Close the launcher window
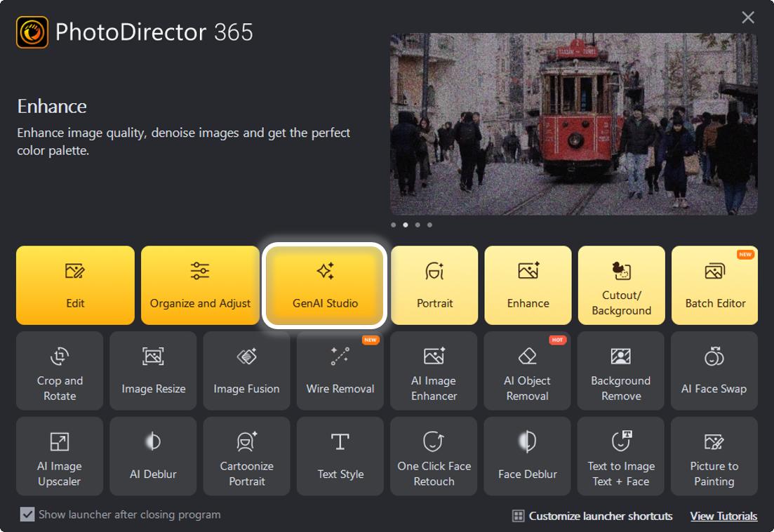 [x=748, y=18]
